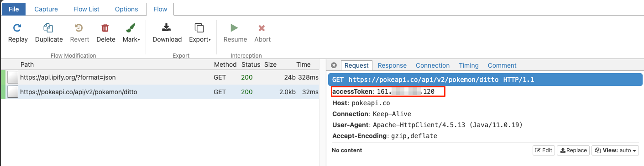Open the File menu

tap(14, 9)
